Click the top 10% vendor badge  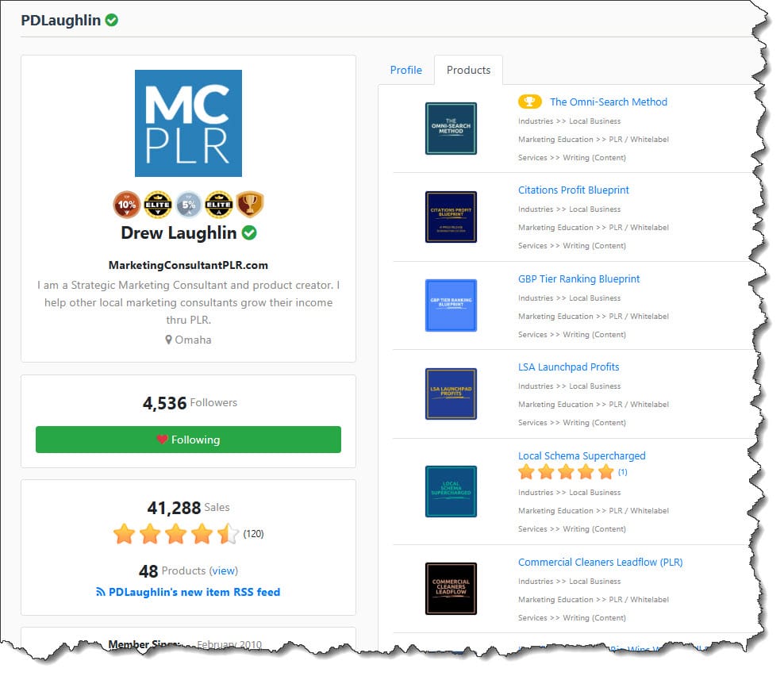[126, 205]
